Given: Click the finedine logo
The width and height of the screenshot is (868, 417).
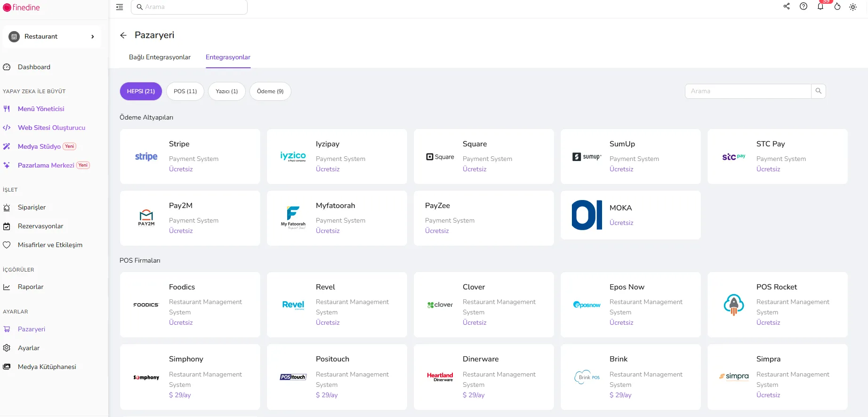Looking at the screenshot, I should (x=22, y=8).
